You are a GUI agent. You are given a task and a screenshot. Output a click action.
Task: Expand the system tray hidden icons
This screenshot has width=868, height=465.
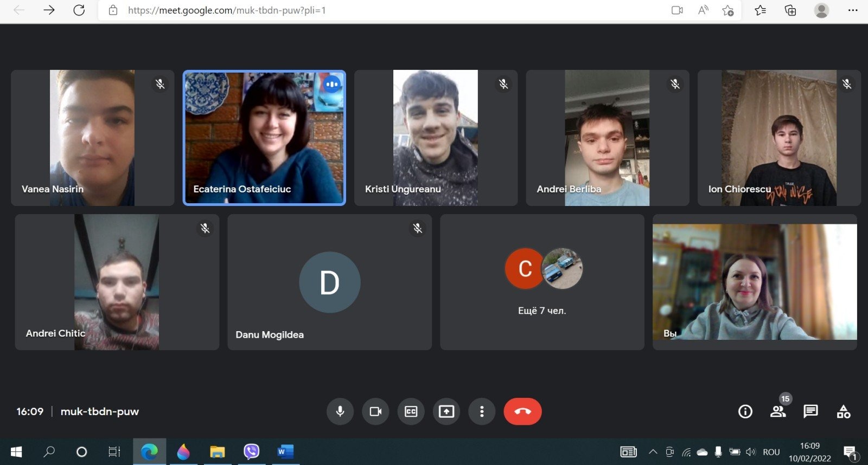point(653,452)
